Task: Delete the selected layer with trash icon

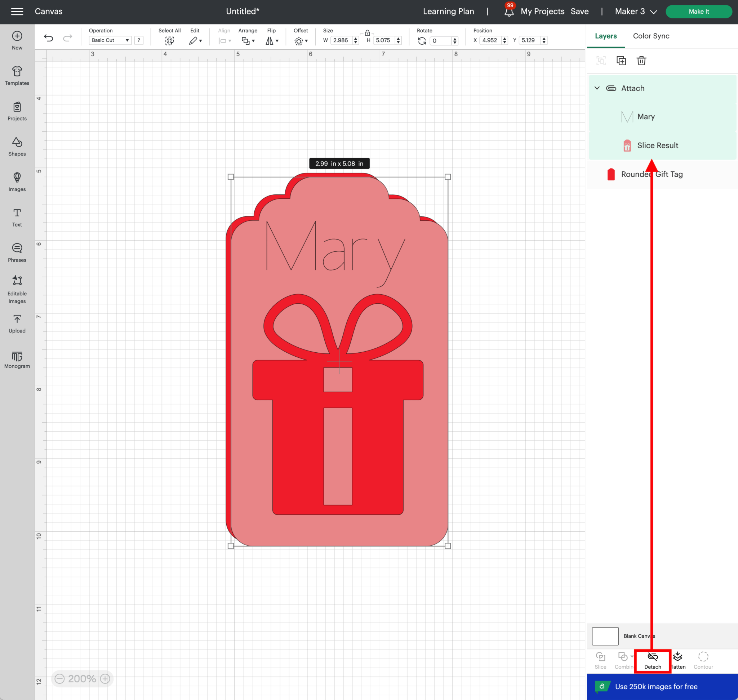Action: 641,61
